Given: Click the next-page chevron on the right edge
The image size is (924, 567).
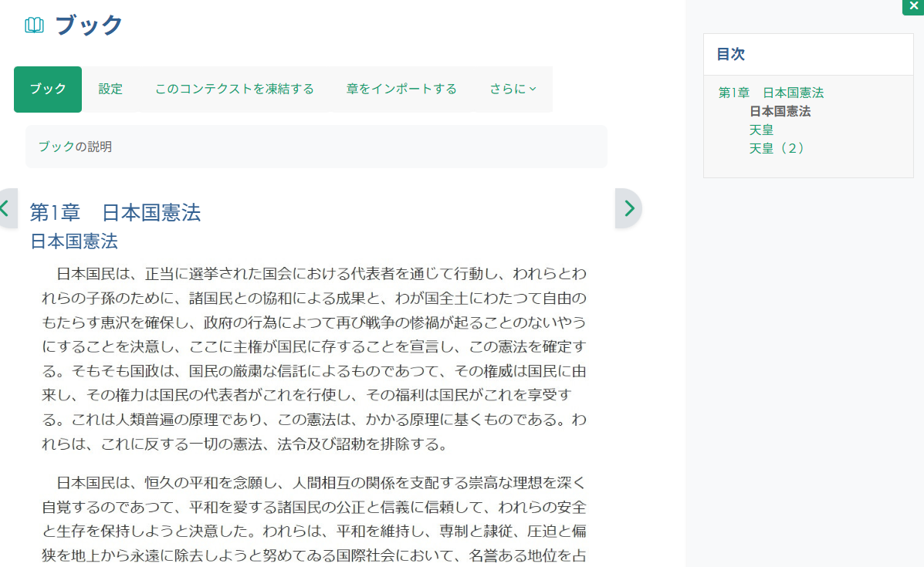Looking at the screenshot, I should tap(628, 208).
